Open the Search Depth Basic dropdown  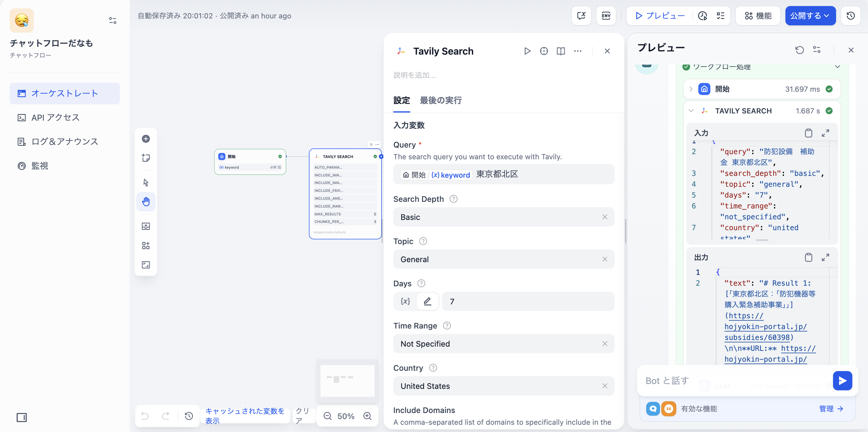504,217
